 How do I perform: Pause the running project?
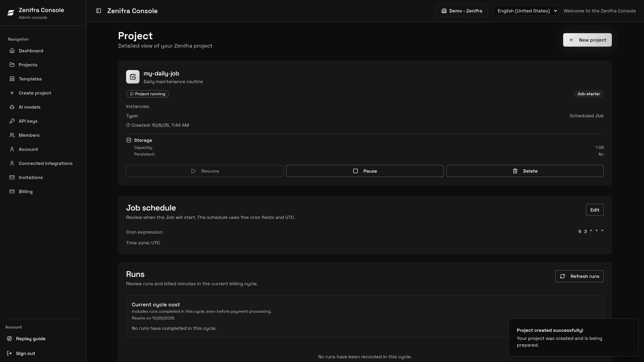[365, 171]
